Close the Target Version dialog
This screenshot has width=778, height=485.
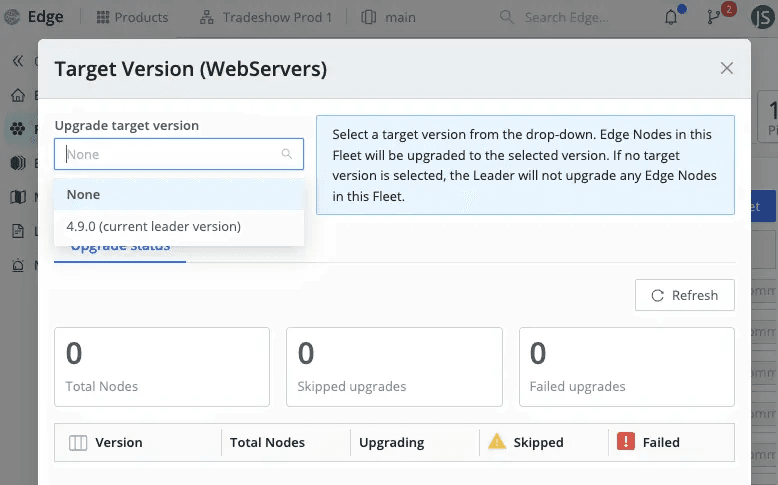point(727,68)
